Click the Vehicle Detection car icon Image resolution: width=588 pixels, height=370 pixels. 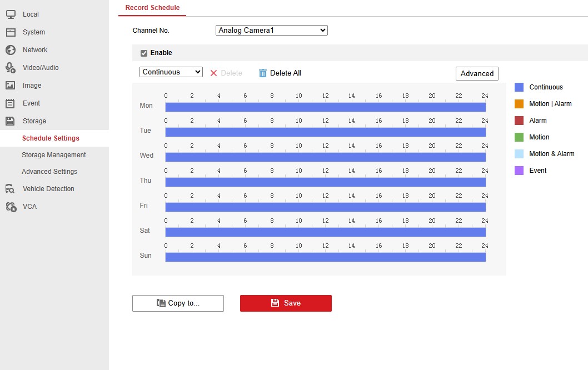[11, 189]
